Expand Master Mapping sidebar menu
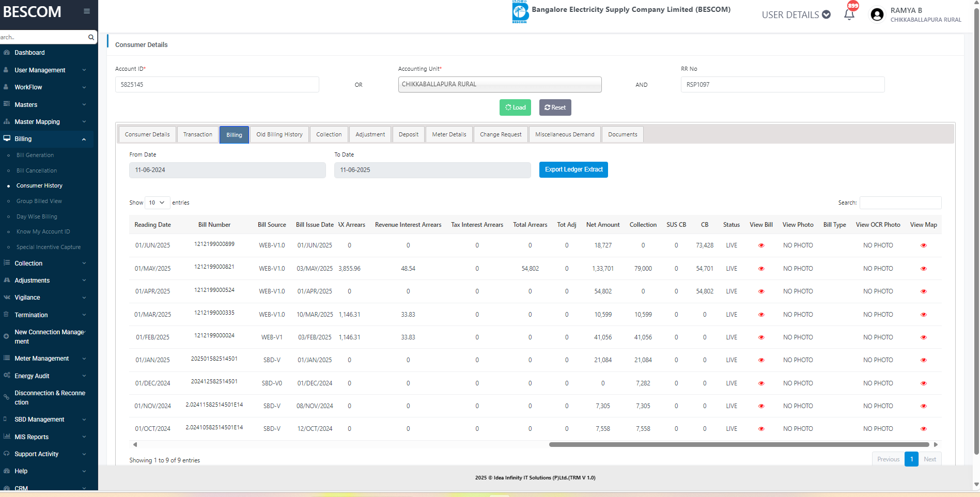980x497 pixels. click(x=46, y=122)
